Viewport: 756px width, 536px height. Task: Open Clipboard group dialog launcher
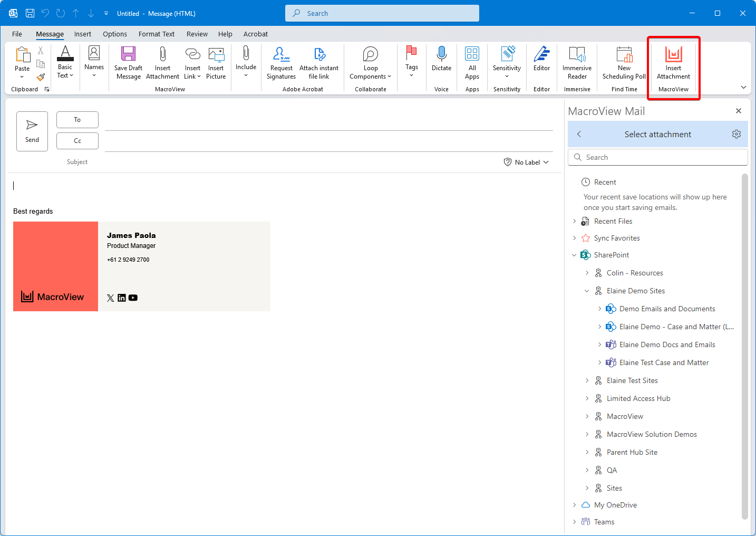click(x=47, y=89)
